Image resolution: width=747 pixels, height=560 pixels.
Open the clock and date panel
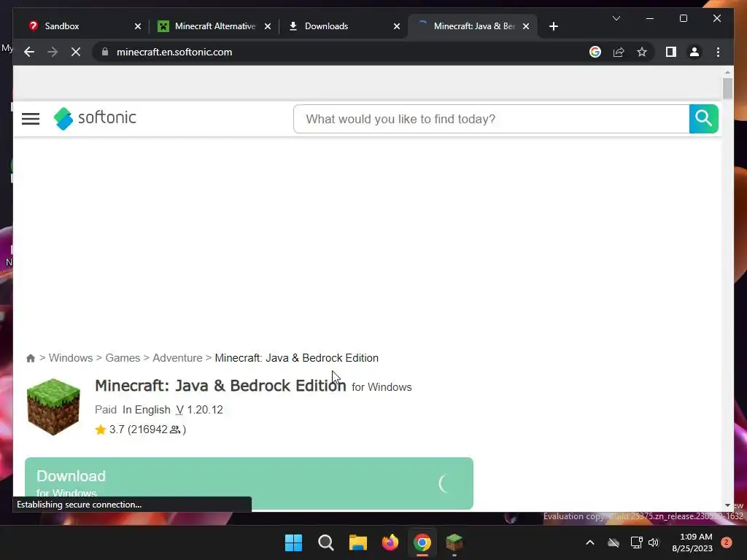coord(692,542)
